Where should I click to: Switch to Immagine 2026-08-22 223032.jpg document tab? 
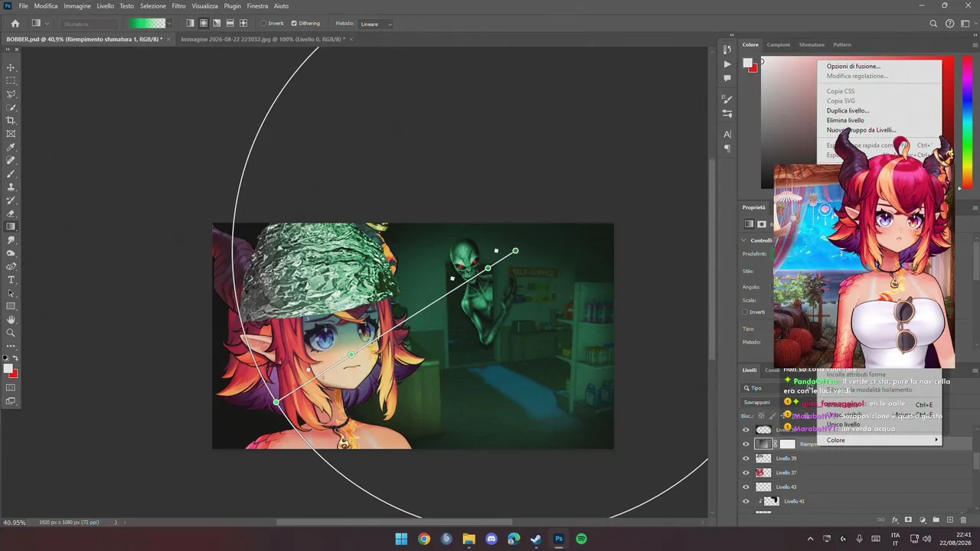click(x=263, y=38)
